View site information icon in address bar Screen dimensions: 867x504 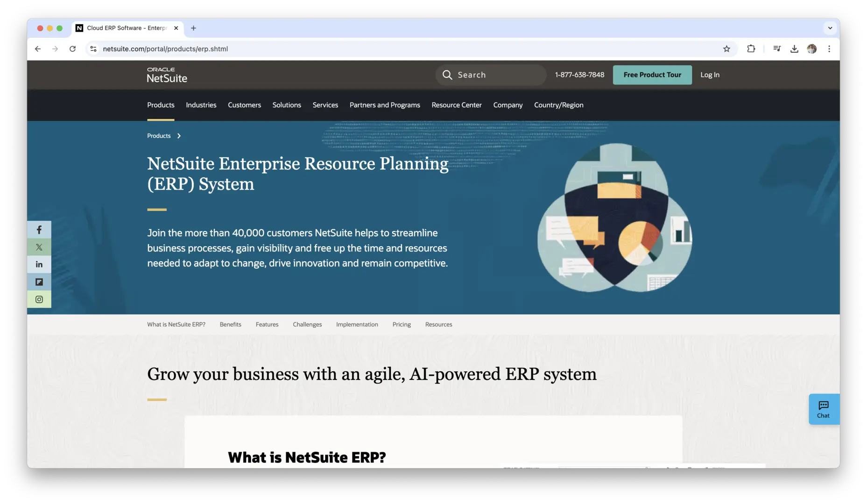click(93, 49)
